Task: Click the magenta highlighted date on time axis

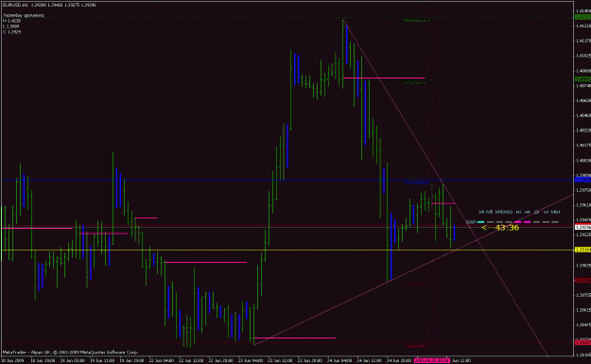Action: (x=431, y=360)
